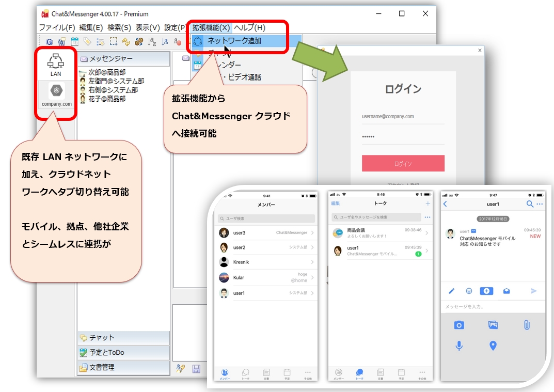
Task: Click the user with red minus icon
Action: click(178, 42)
